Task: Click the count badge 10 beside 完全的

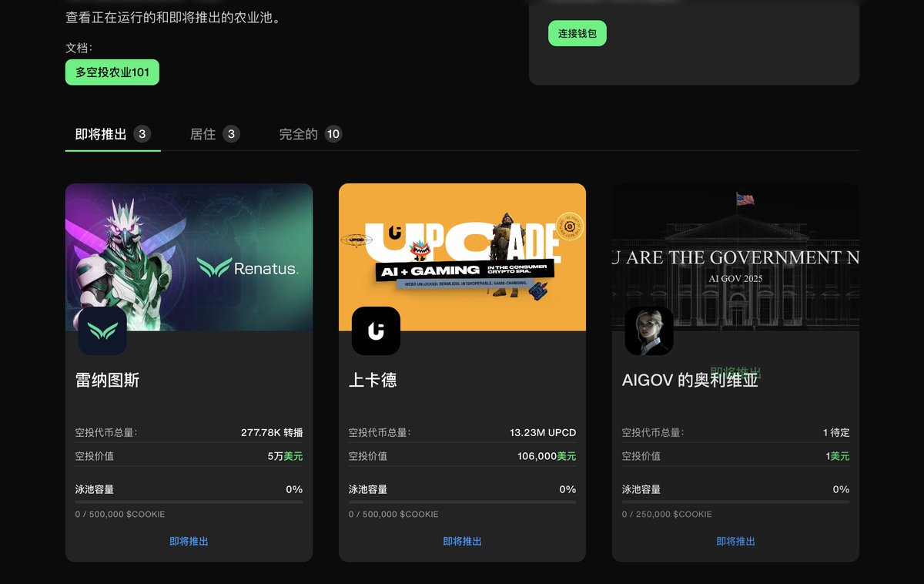Action: (333, 134)
